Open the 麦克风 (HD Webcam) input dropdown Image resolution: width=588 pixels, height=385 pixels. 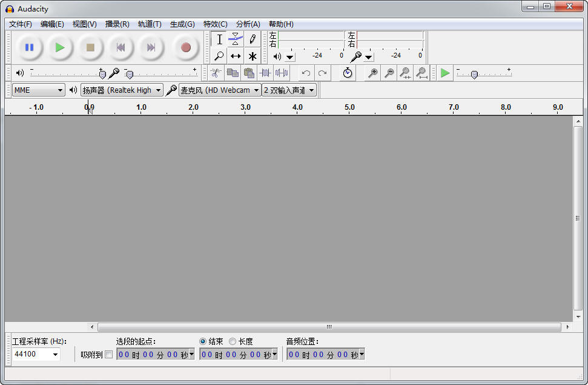[220, 90]
